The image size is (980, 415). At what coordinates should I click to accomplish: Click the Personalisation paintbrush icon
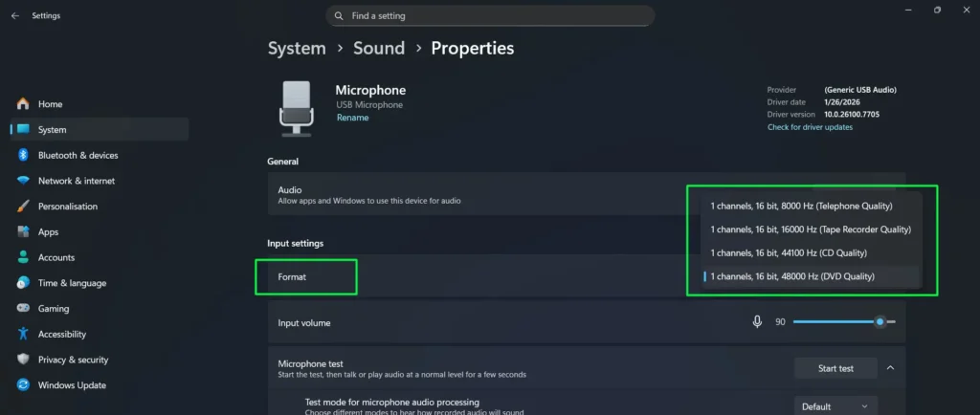(x=23, y=206)
